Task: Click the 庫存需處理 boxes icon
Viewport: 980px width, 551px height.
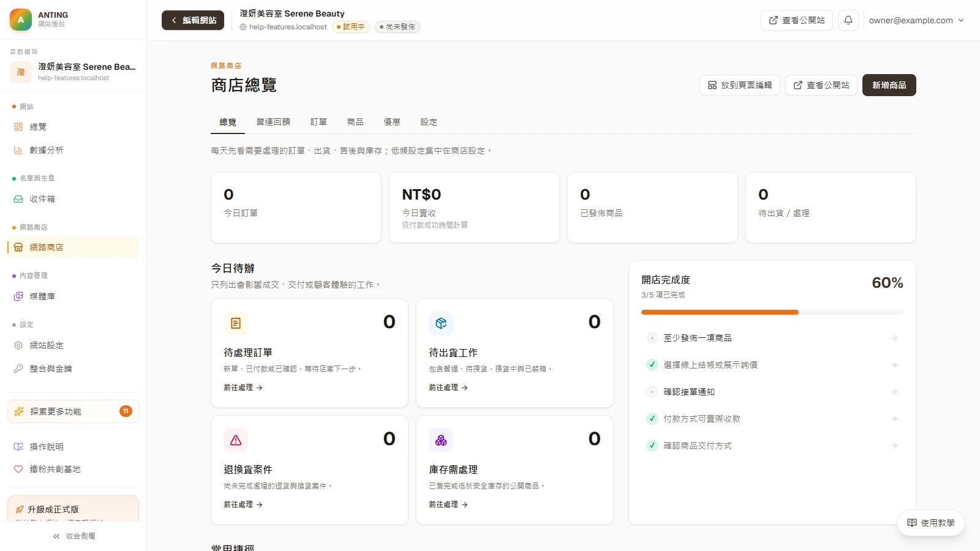Action: point(441,440)
